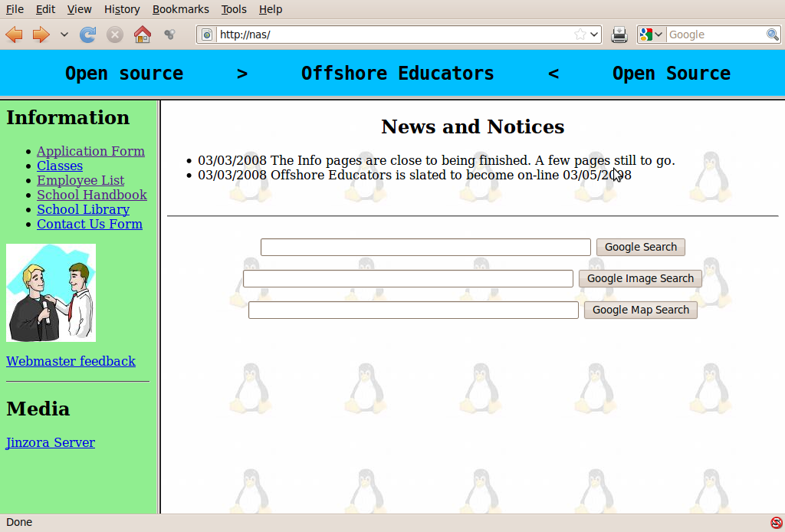Reload the current page
The height and width of the screenshot is (532, 785).
pos(88,34)
